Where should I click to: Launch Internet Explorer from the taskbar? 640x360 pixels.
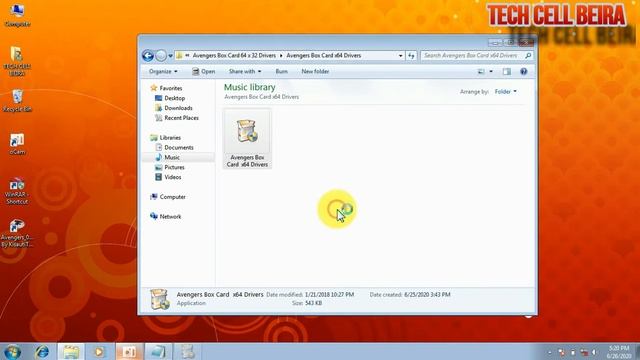(x=42, y=351)
